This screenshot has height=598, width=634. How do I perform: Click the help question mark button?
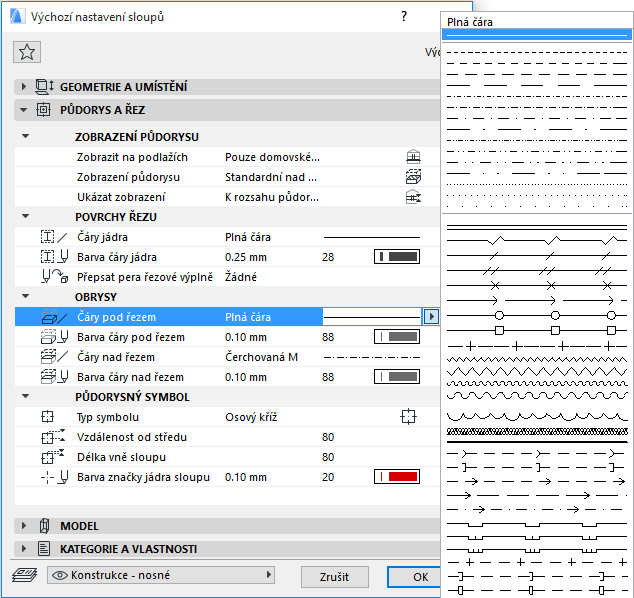[404, 17]
